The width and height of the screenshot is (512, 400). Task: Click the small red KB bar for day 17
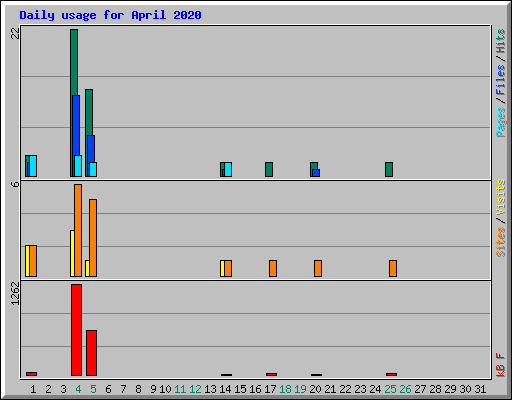[x=271, y=374]
